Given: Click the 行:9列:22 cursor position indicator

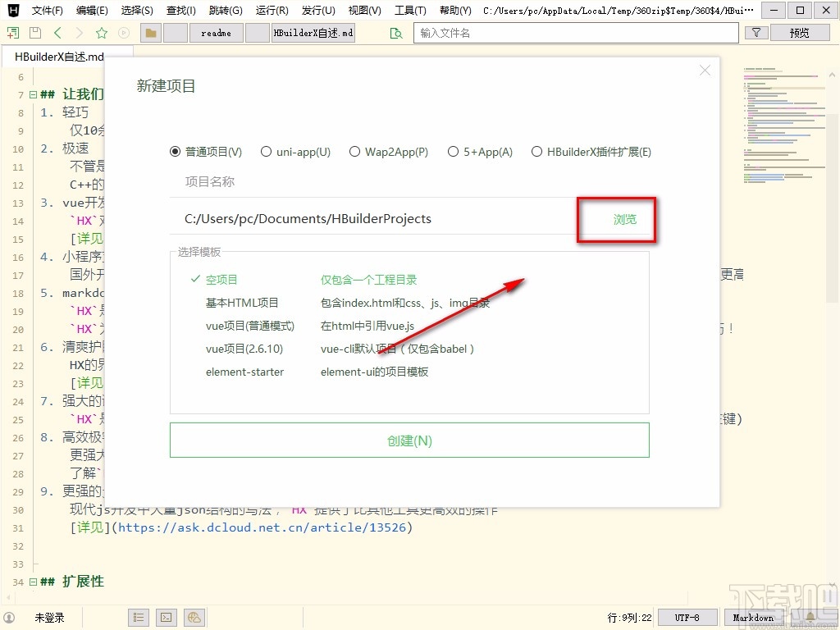Looking at the screenshot, I should tap(629, 618).
